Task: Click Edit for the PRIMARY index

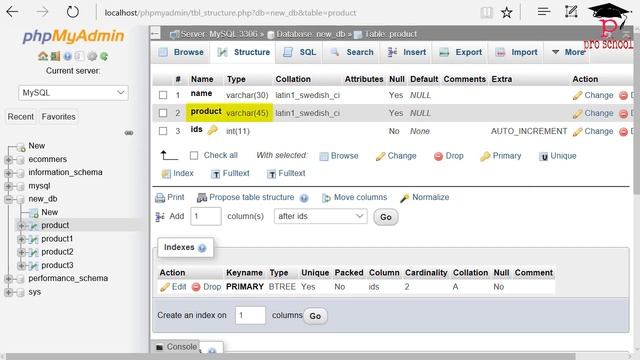Action: 173,287
